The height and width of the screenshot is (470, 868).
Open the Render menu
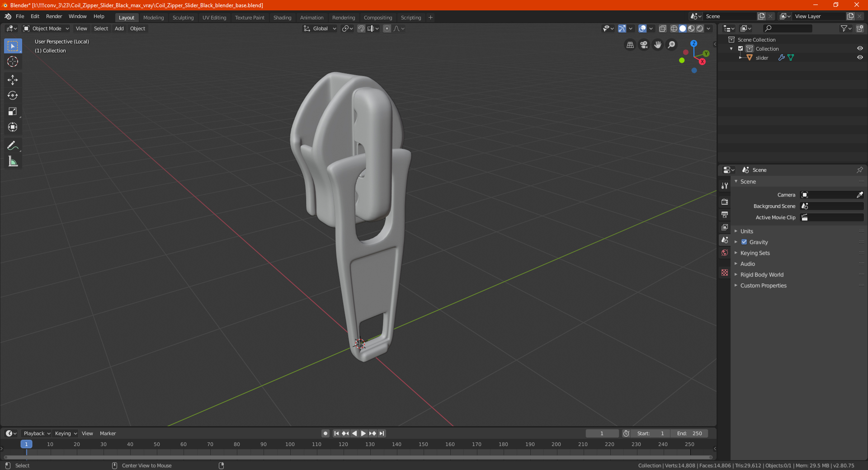click(54, 16)
